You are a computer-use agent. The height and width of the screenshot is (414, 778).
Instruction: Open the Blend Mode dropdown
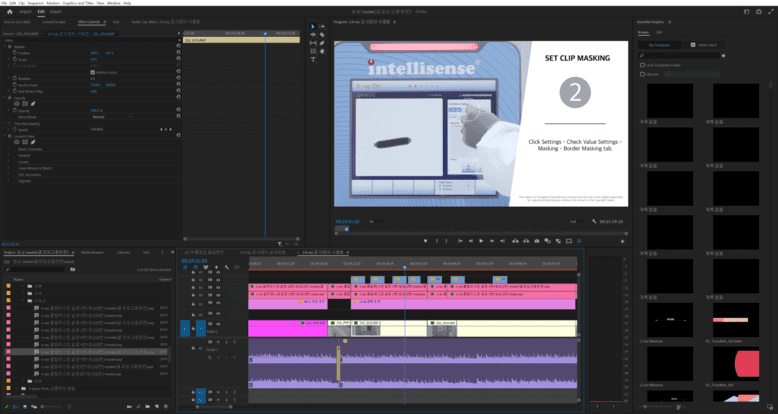[x=112, y=117]
